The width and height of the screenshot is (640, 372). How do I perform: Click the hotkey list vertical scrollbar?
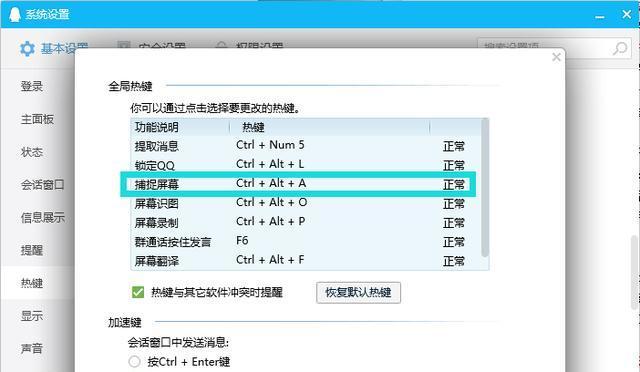tap(485, 188)
